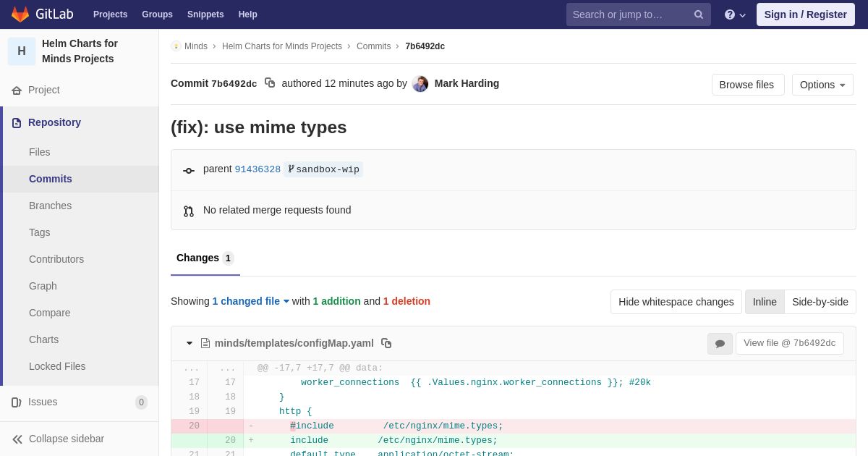Select the Inline diff view
This screenshot has height=456, width=868.
(765, 302)
